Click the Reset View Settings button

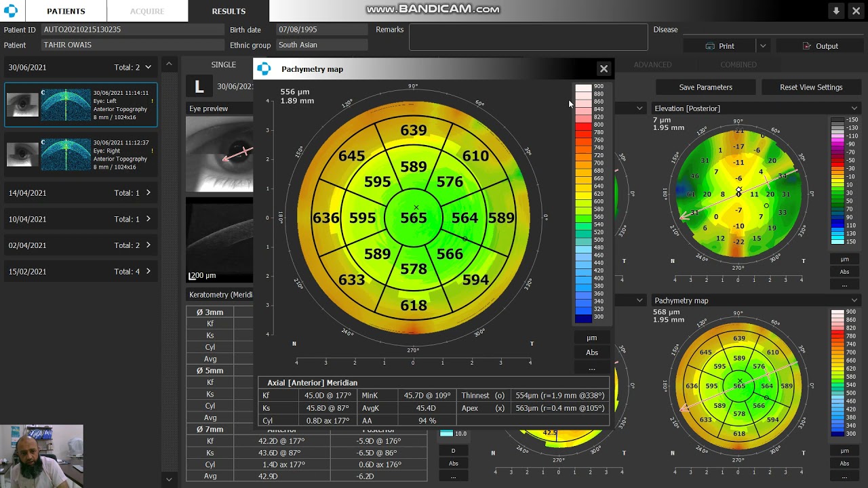[811, 87]
